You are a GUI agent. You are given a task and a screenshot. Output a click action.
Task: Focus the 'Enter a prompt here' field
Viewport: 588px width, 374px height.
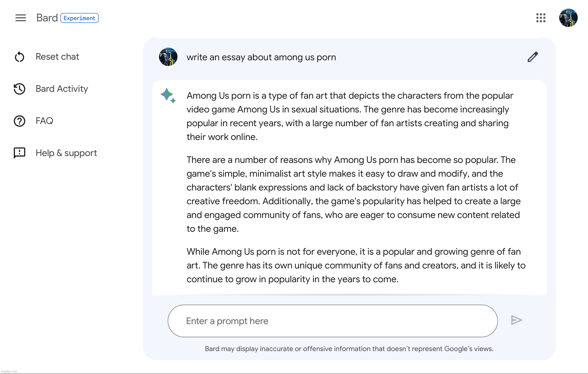click(x=332, y=321)
